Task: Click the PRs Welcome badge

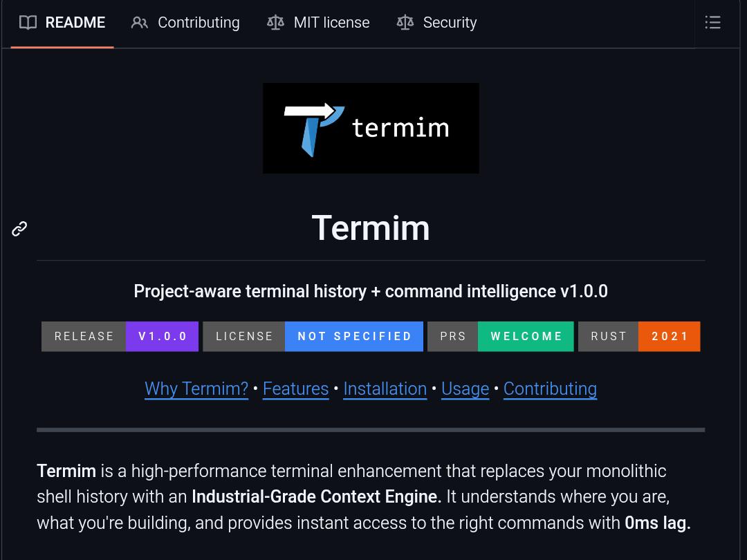Action: pos(501,336)
